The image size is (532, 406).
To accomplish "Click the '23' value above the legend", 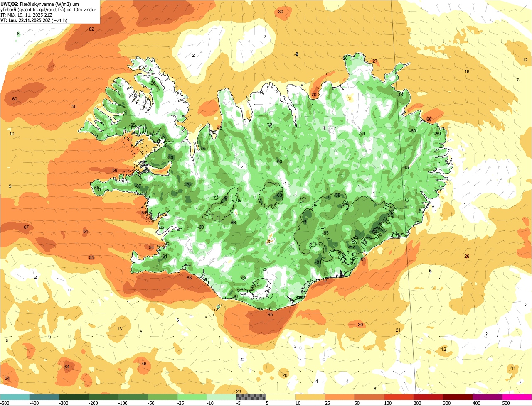I will pos(239,391).
